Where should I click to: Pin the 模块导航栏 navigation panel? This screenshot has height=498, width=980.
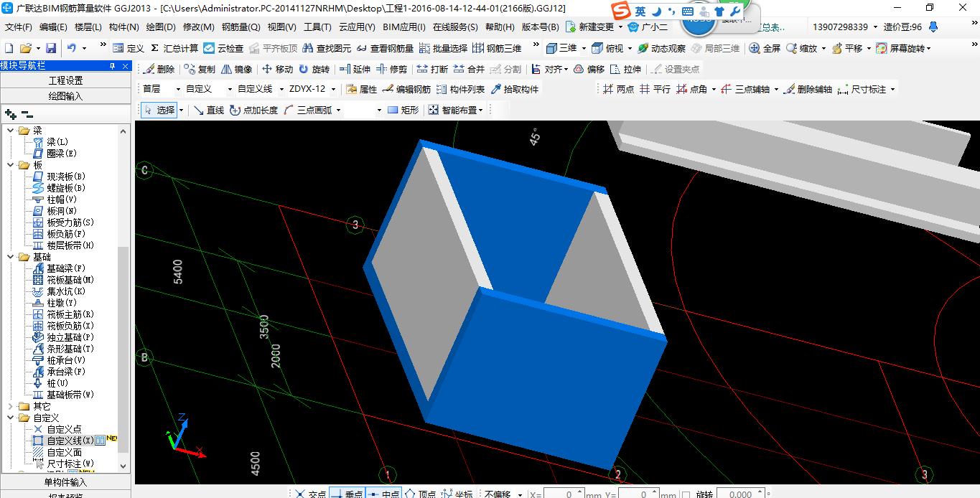coord(112,65)
